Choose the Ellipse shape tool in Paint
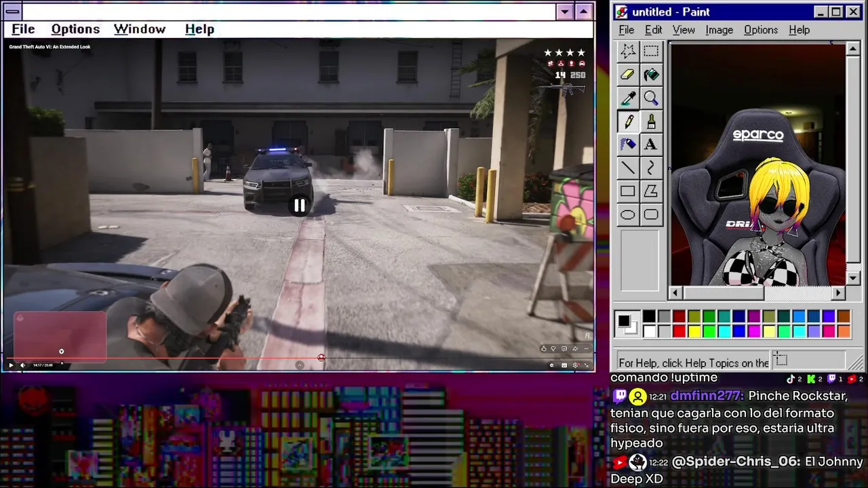 click(x=628, y=215)
